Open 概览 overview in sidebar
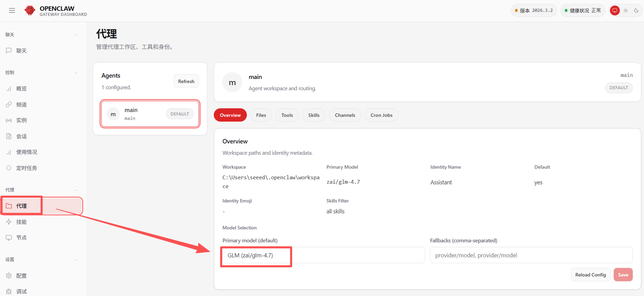The height and width of the screenshot is (296, 644). point(21,89)
